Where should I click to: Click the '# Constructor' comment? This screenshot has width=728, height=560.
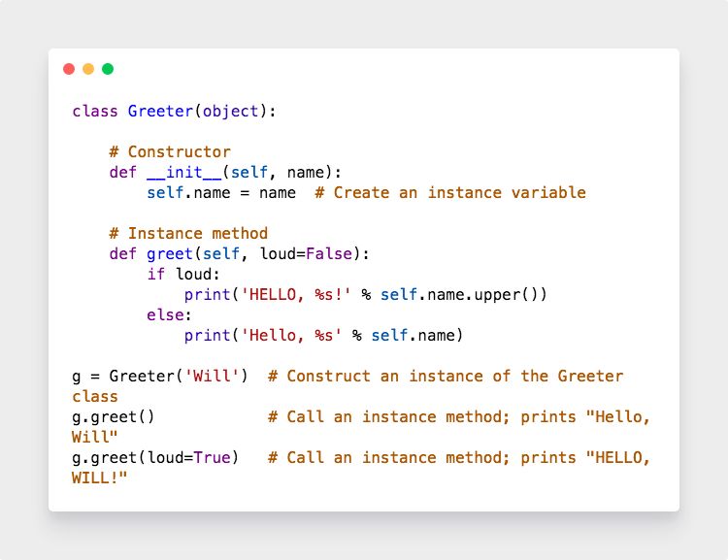coord(170,151)
